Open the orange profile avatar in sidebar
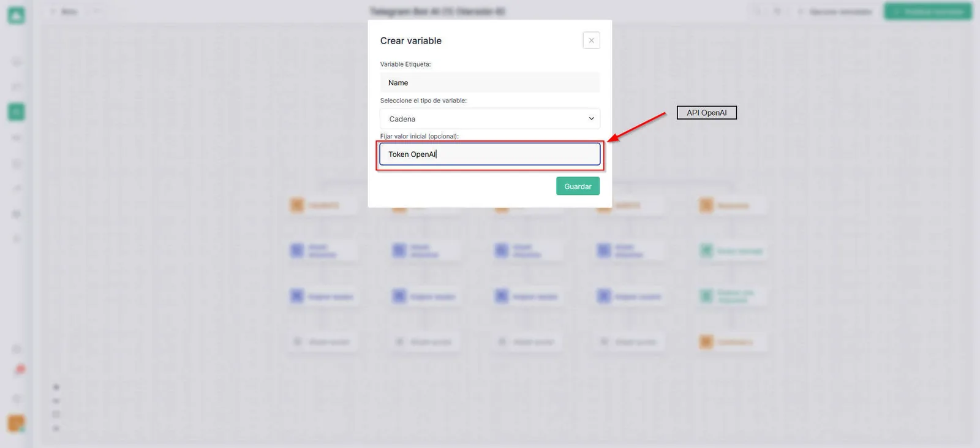This screenshot has width=980, height=448. click(16, 423)
